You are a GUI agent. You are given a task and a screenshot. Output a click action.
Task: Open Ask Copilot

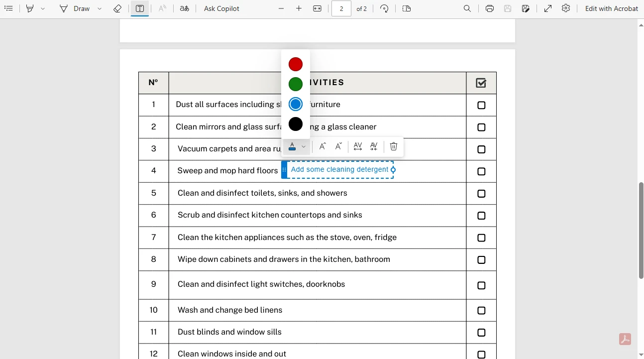point(221,8)
